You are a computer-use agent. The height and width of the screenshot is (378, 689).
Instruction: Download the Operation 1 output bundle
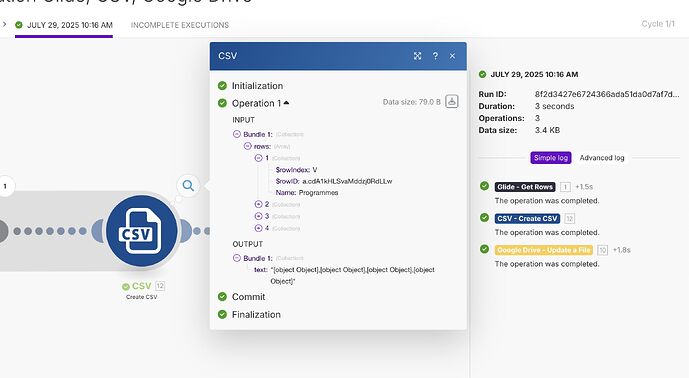[x=452, y=102]
